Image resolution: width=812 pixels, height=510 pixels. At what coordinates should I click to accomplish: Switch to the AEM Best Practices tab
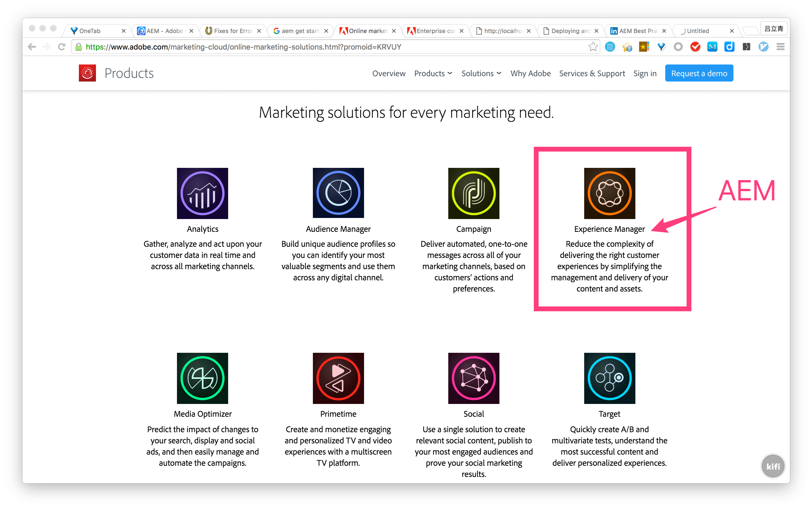(x=637, y=31)
